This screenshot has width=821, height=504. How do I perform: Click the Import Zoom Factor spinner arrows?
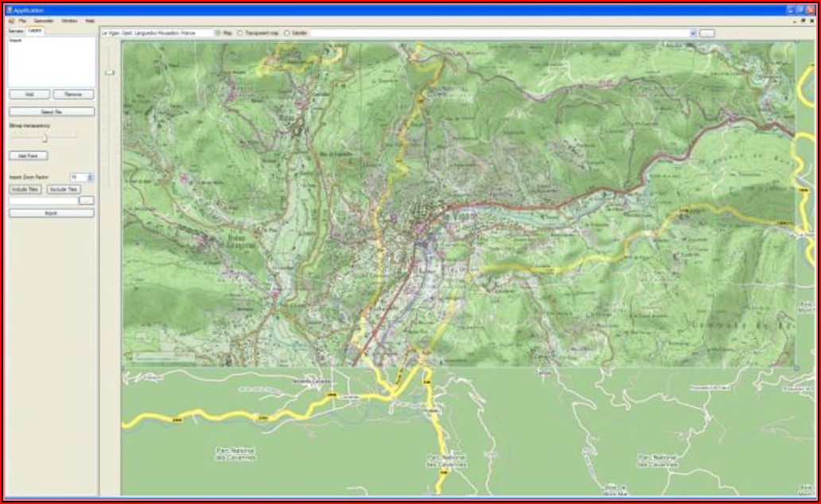pyautogui.click(x=91, y=177)
